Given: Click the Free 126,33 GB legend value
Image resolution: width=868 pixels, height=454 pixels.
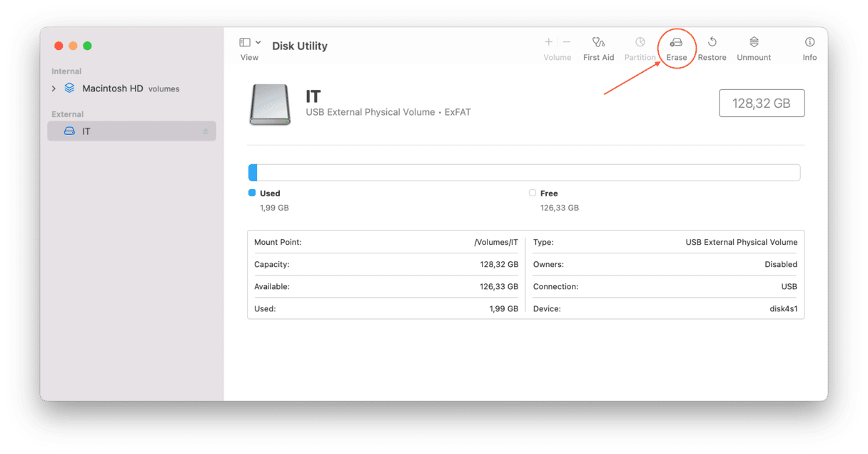Looking at the screenshot, I should [x=560, y=208].
